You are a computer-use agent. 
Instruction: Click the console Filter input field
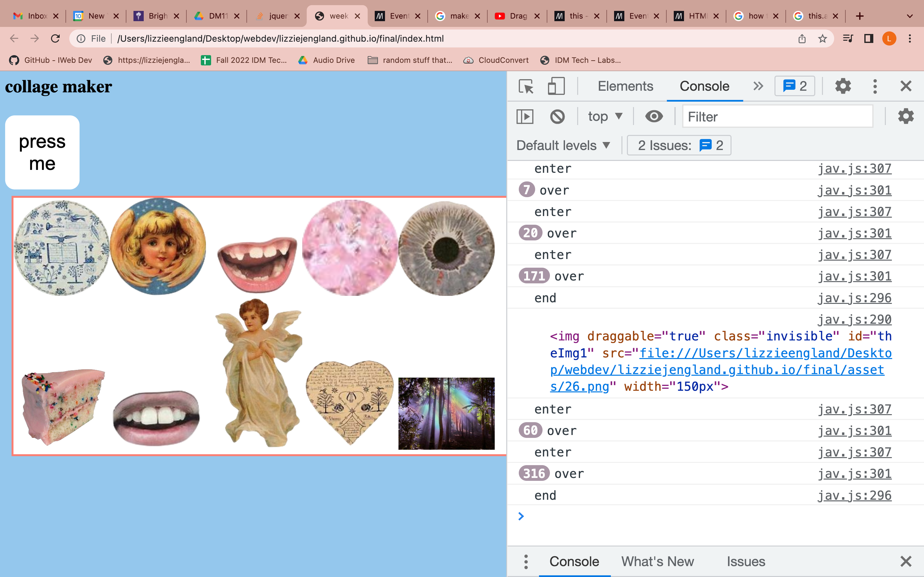[x=777, y=116]
